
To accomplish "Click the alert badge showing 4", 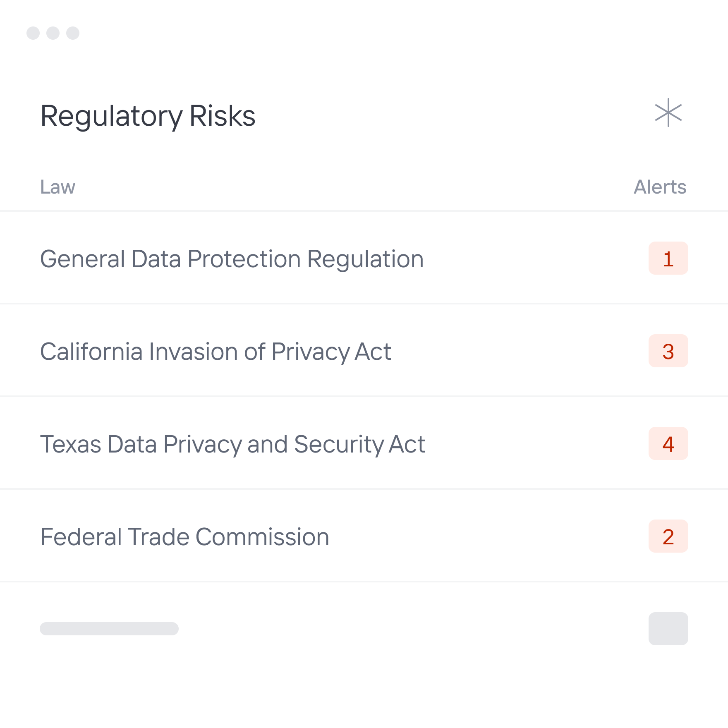I will pos(668,443).
